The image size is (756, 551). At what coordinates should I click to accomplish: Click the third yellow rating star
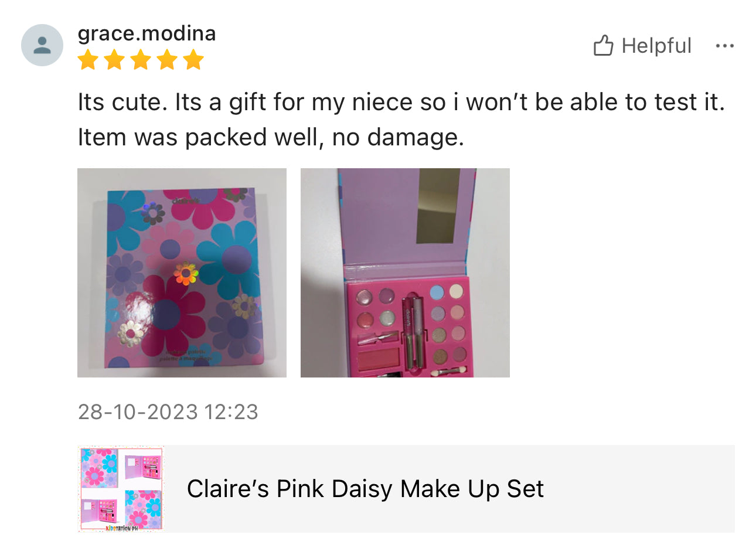pyautogui.click(x=141, y=60)
